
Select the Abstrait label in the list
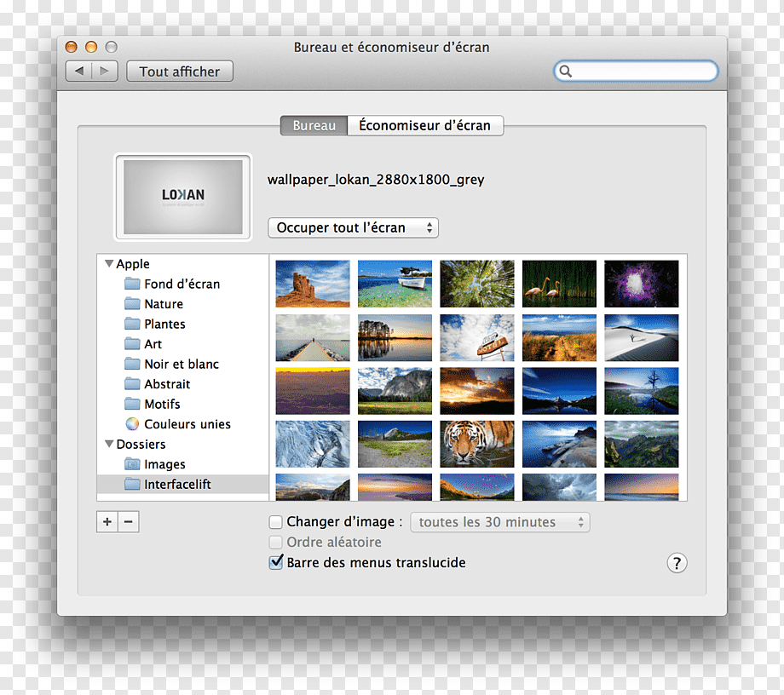[x=167, y=384]
